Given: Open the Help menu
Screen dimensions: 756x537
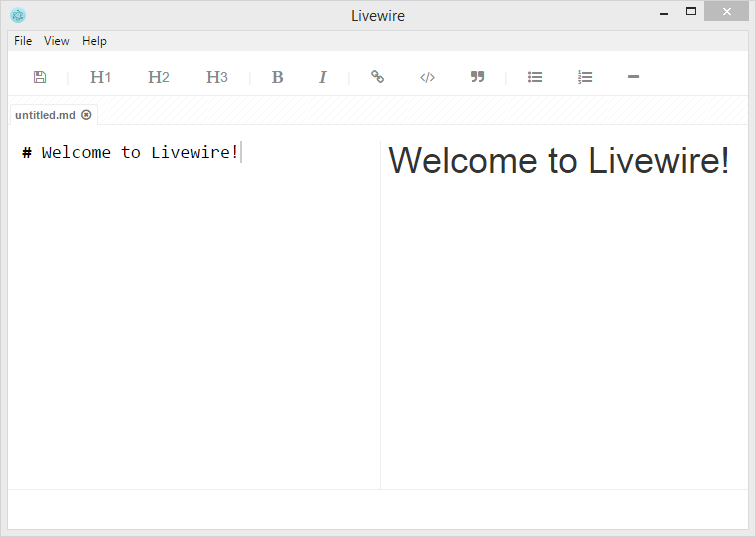Looking at the screenshot, I should point(94,41).
